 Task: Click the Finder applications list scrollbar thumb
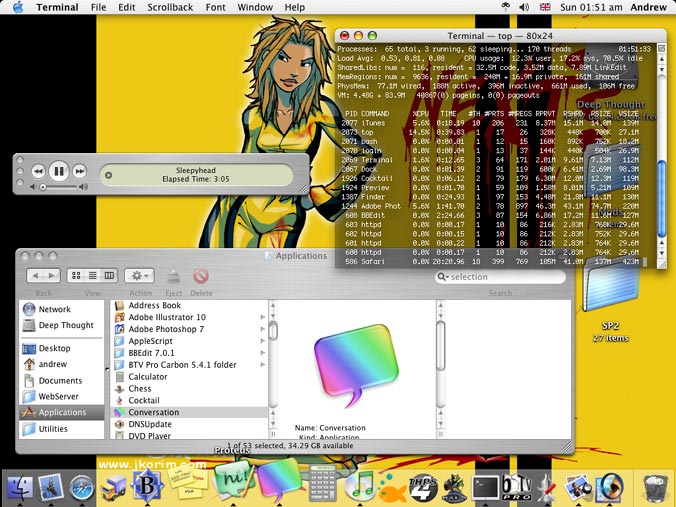point(273,331)
